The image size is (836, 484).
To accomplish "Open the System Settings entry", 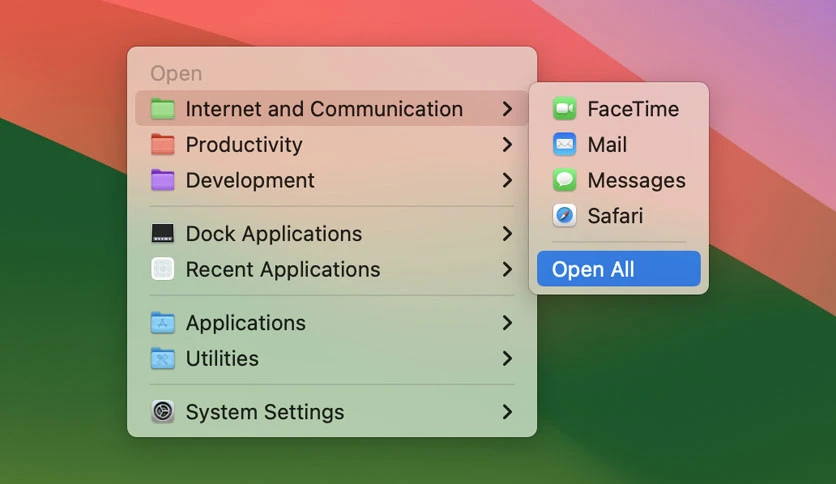I will pyautogui.click(x=332, y=412).
